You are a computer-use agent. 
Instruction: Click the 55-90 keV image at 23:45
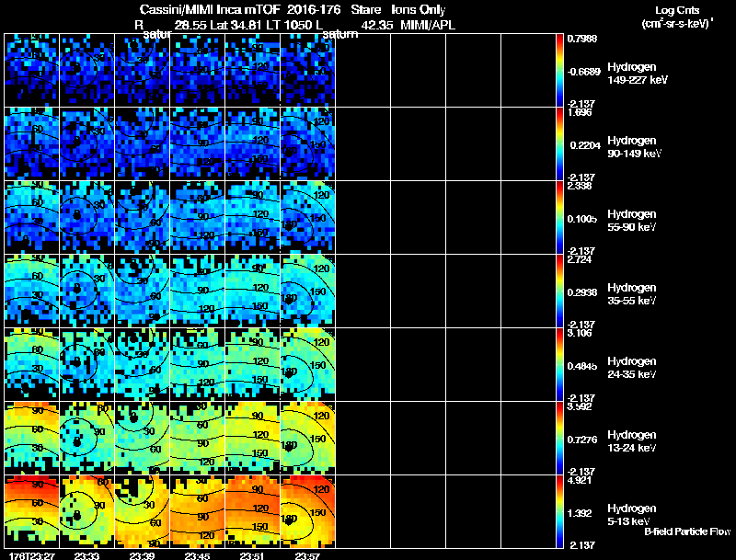pyautogui.click(x=197, y=217)
